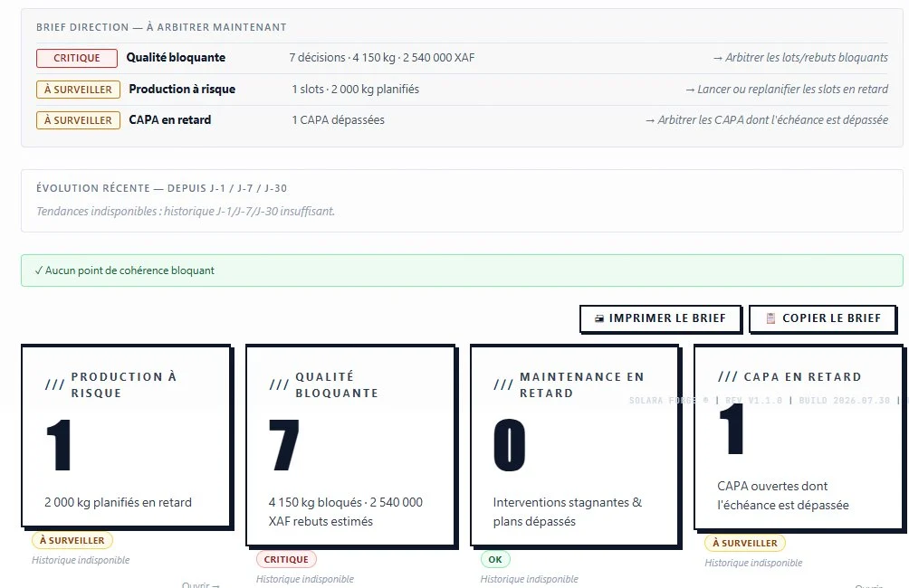The height and width of the screenshot is (588, 909).
Task: Click the text '1 CAPA dépassées'
Action: point(338,120)
